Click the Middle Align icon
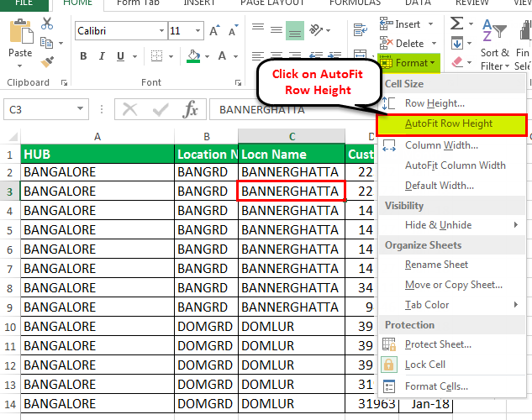Screen dimensions: 532x420 [x=277, y=30]
